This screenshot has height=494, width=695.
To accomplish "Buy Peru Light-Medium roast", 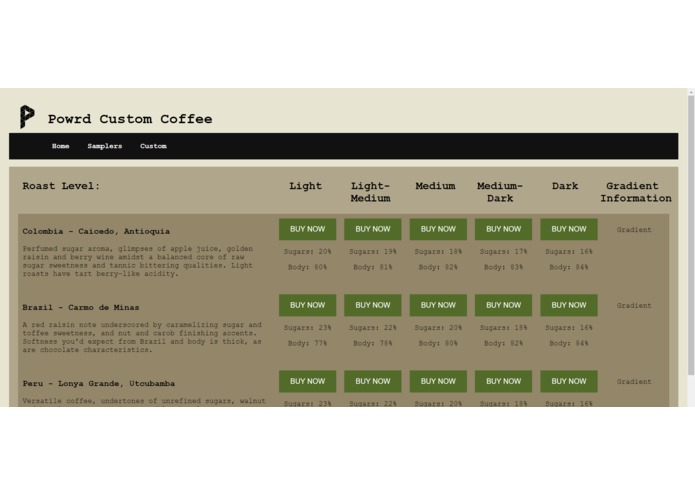I will coord(373,381).
